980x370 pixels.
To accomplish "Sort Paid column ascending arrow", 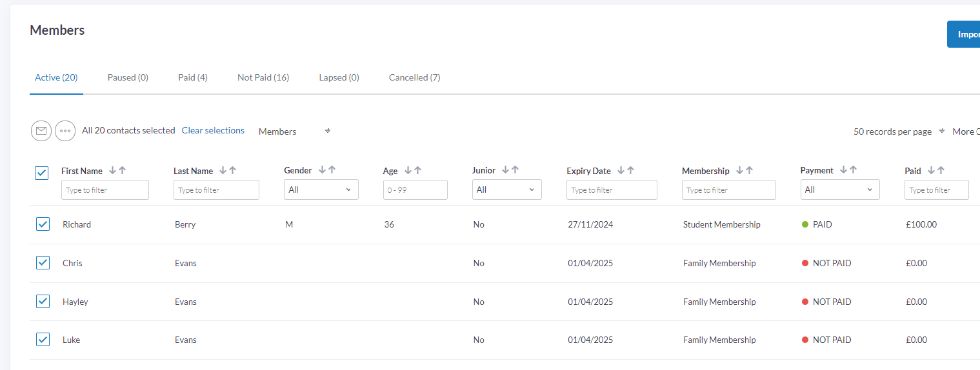I will coord(941,170).
